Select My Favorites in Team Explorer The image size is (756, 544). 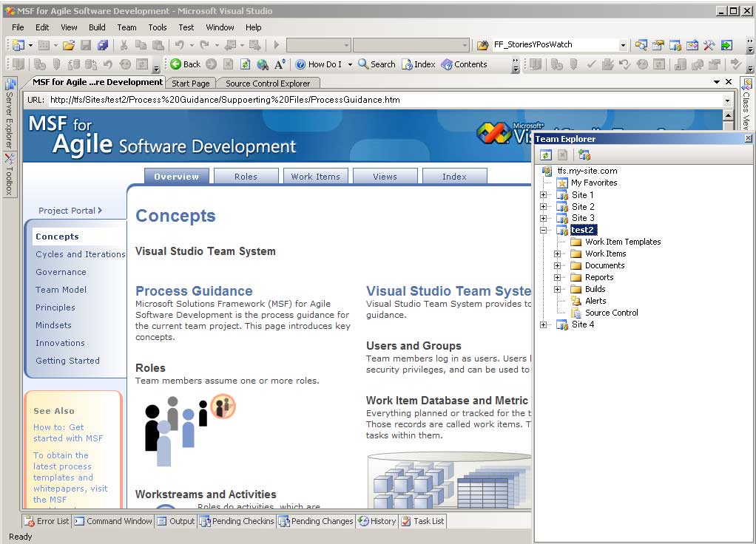(594, 183)
